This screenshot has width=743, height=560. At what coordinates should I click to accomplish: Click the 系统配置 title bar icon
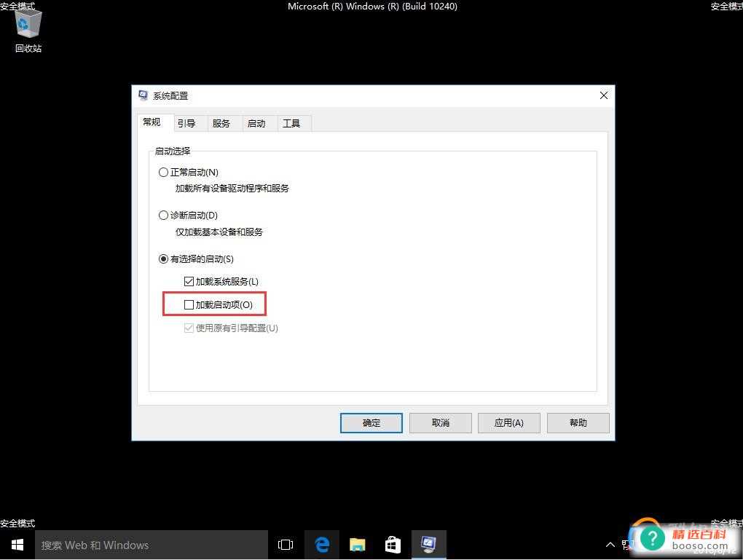142,95
